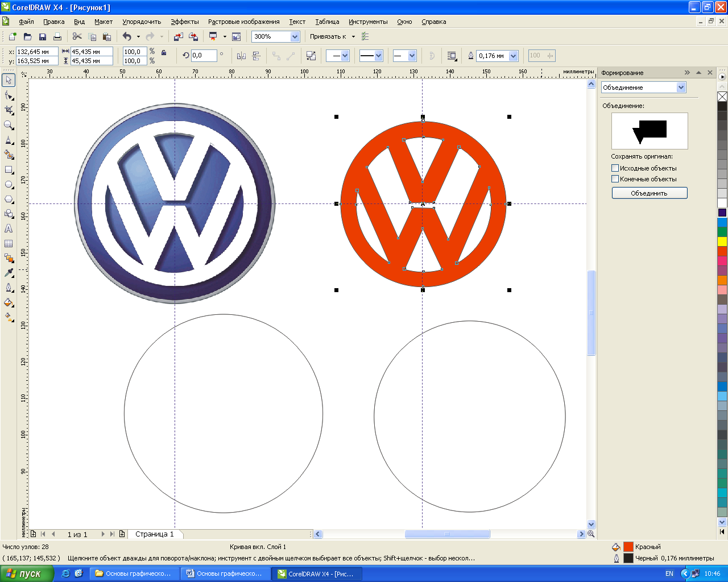The image size is (728, 582).
Task: Select the Zoom magnifier tool
Action: [9, 124]
